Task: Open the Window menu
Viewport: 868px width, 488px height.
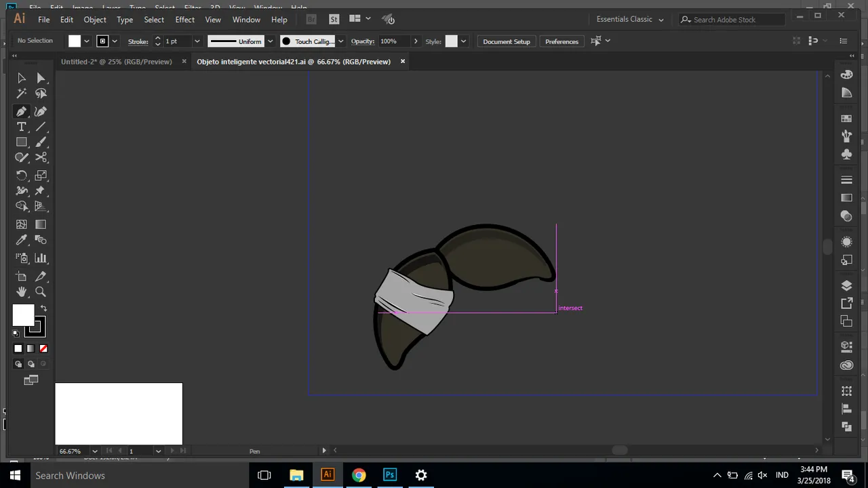Action: (246, 20)
